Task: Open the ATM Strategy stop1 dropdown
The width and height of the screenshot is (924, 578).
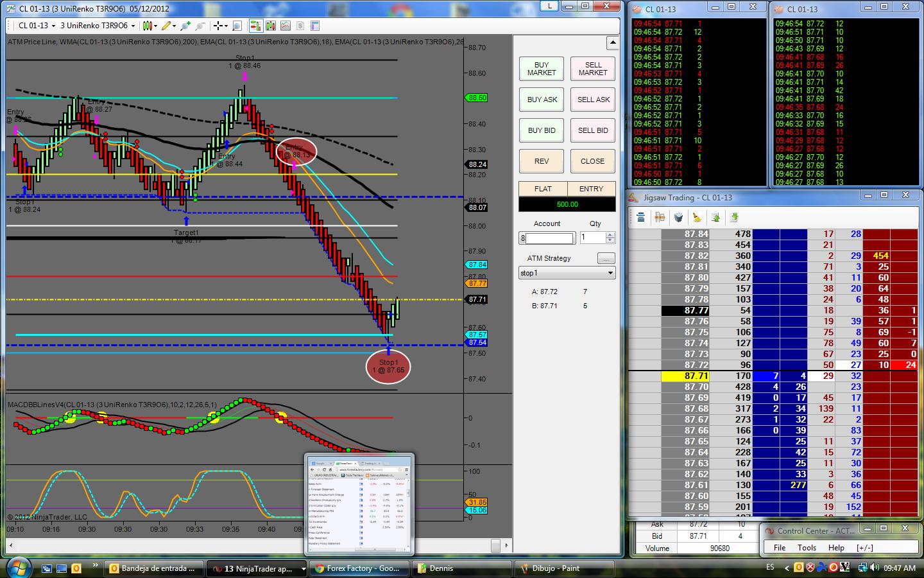Action: (567, 273)
